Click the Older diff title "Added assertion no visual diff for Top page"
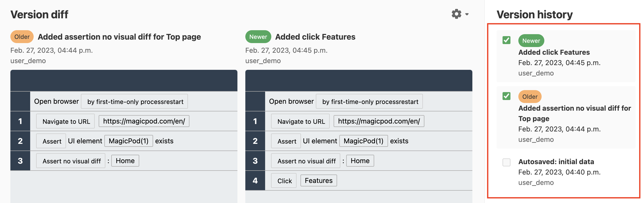 tap(119, 37)
